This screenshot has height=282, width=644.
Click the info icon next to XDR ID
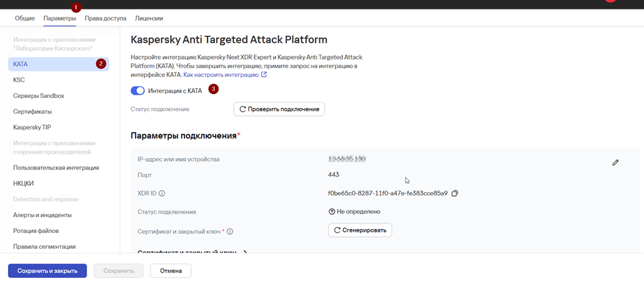(162, 193)
